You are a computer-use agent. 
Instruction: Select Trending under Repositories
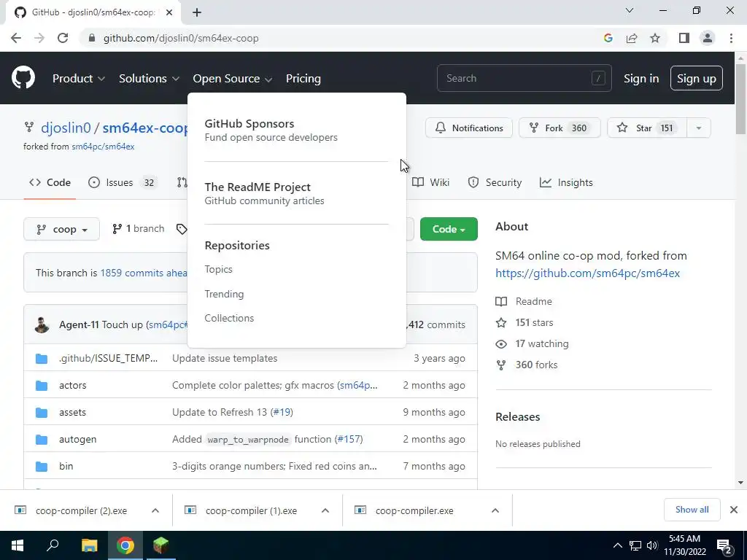pos(224,295)
